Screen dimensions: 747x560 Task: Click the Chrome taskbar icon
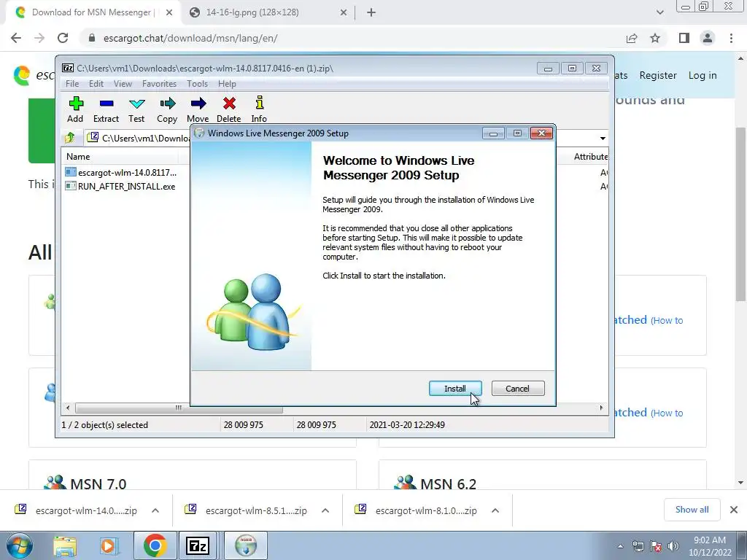click(x=155, y=545)
